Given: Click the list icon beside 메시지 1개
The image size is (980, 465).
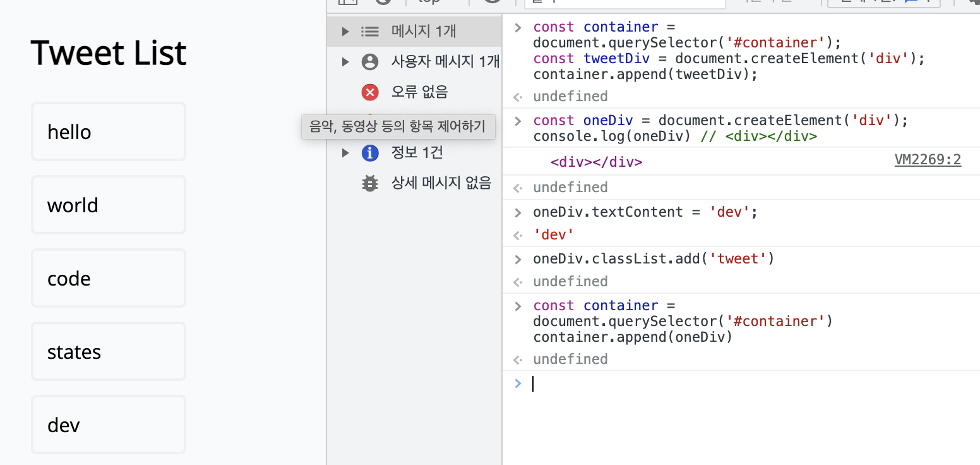Looking at the screenshot, I should click(370, 31).
